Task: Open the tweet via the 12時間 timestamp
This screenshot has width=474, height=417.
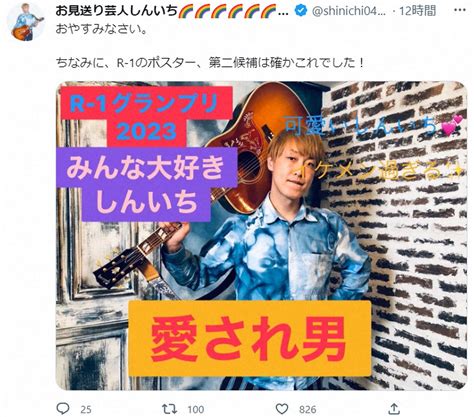Action: click(x=418, y=11)
